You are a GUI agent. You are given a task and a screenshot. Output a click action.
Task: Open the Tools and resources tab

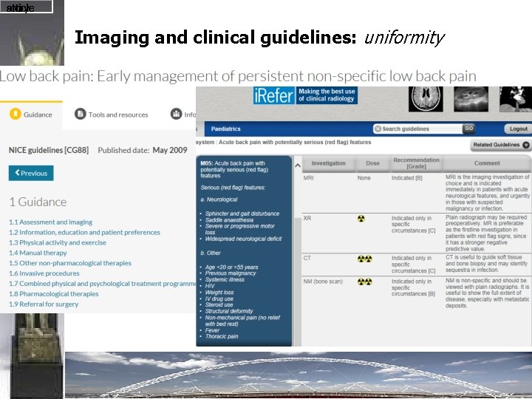112,115
